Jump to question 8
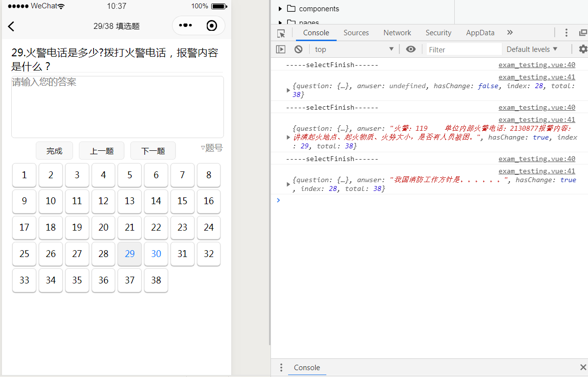This screenshot has width=588, height=377. (x=209, y=175)
